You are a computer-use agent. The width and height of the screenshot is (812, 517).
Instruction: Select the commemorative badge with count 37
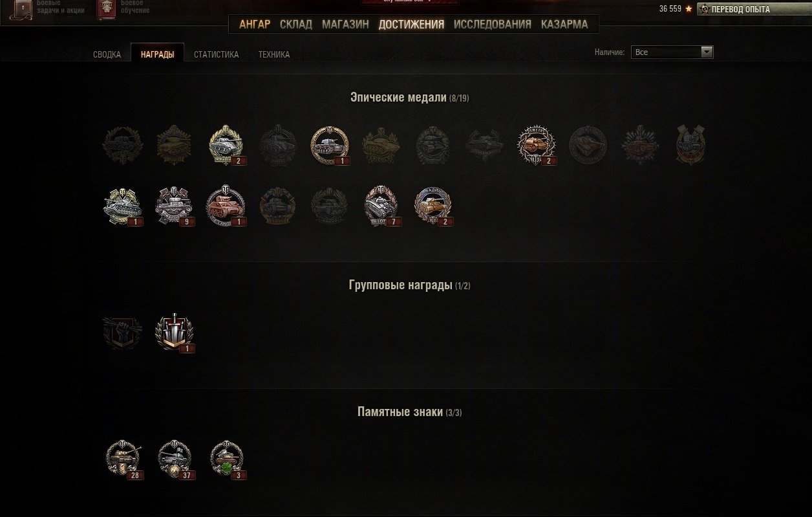click(175, 459)
